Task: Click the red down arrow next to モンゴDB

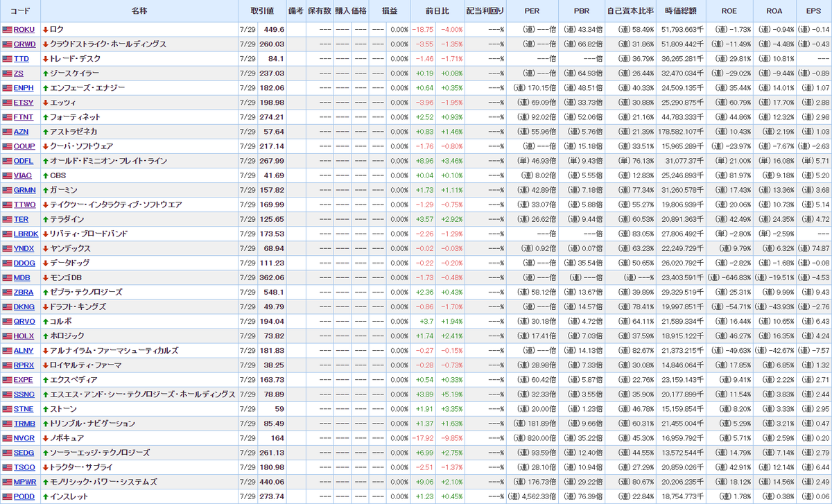Action: tap(46, 277)
